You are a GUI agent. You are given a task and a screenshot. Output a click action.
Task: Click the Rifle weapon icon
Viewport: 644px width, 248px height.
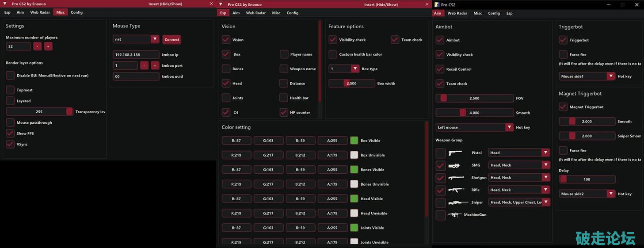click(x=456, y=190)
